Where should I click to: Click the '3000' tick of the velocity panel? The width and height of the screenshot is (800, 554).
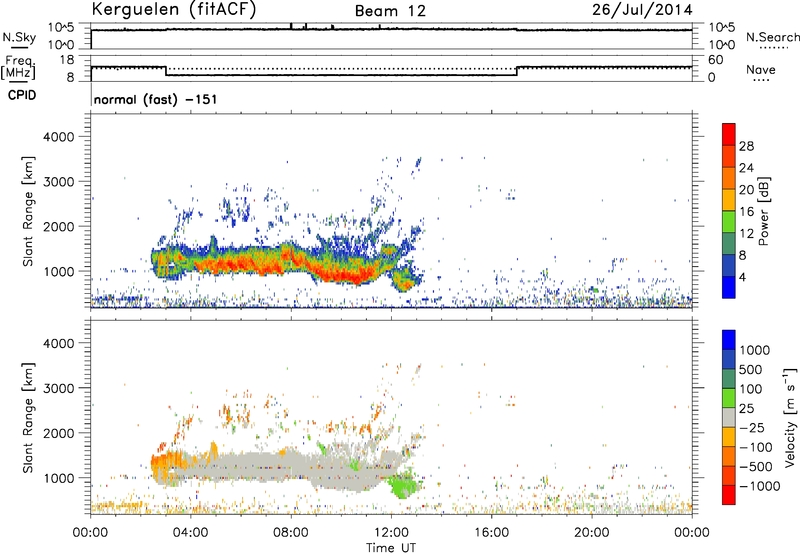tap(59, 388)
